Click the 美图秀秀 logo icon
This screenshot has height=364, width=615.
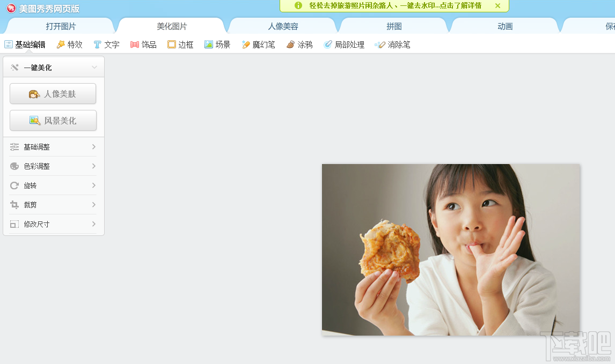tap(11, 8)
